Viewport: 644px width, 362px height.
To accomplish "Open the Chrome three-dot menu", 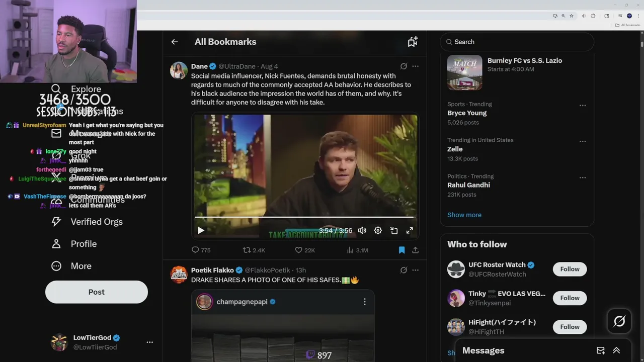I will 638,16.
